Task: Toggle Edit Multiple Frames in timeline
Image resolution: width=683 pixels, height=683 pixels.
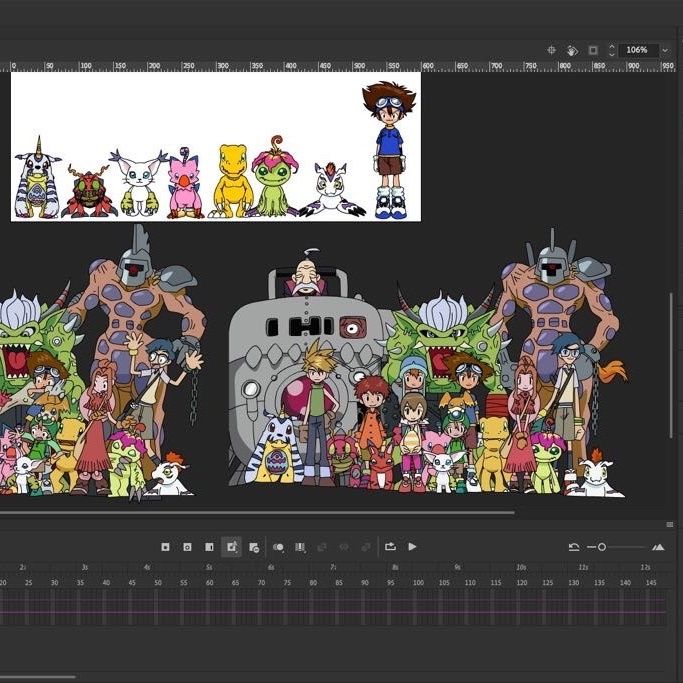Action: tap(300, 547)
